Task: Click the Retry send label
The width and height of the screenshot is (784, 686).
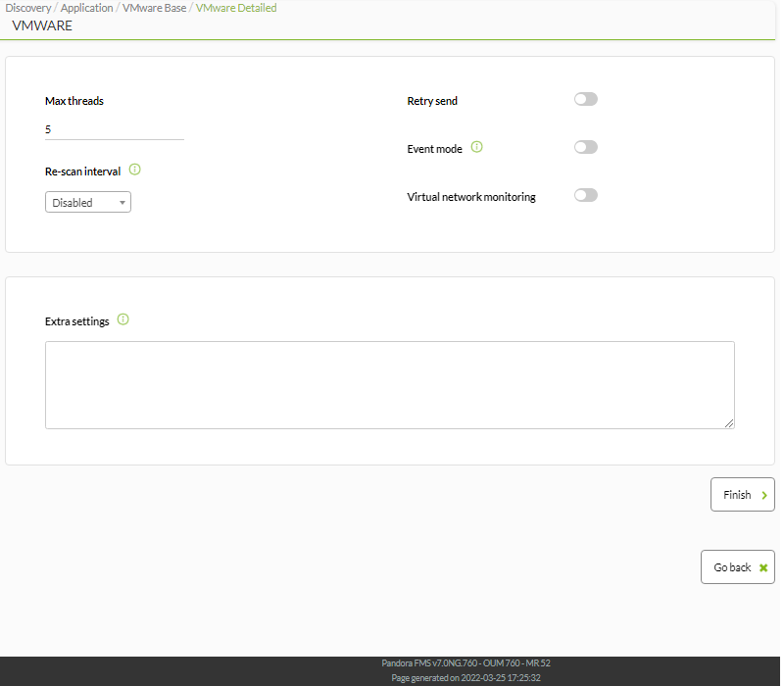Action: pos(432,101)
